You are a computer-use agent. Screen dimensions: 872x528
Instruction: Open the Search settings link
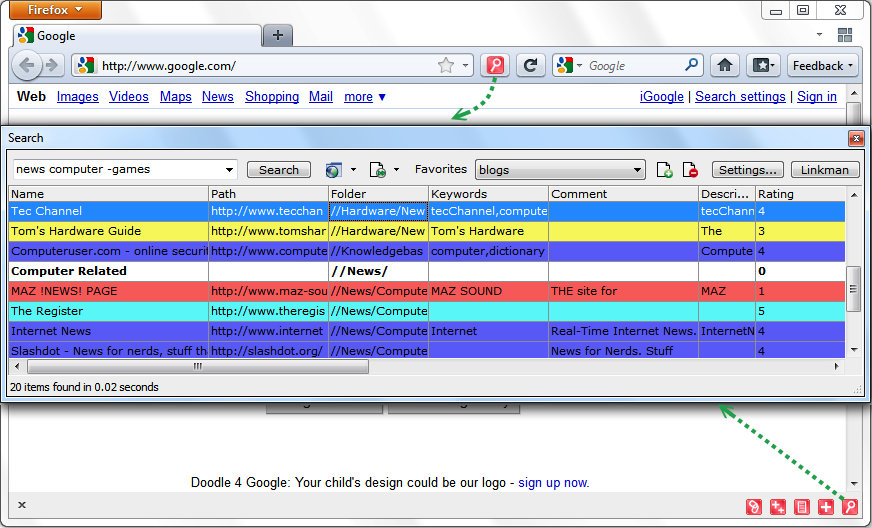click(x=740, y=97)
